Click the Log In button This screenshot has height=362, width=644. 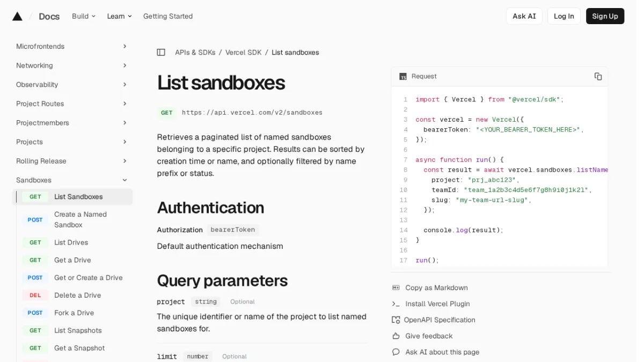coord(563,16)
